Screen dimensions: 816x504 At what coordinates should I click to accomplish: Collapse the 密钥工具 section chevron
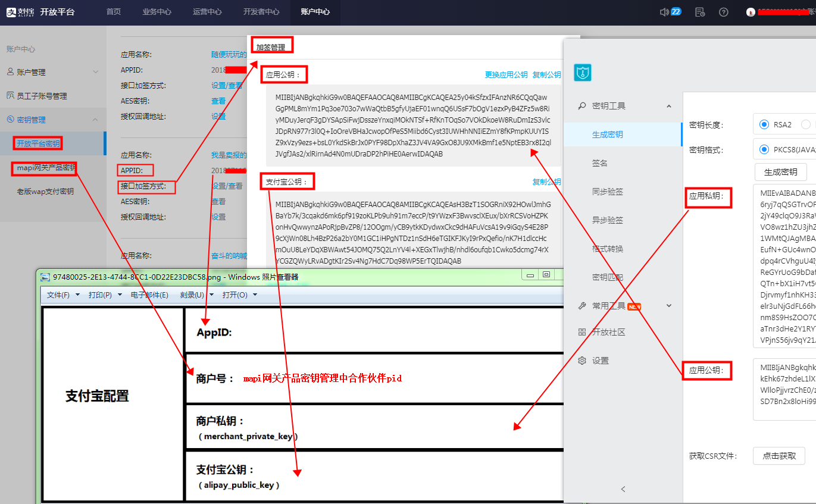(668, 106)
